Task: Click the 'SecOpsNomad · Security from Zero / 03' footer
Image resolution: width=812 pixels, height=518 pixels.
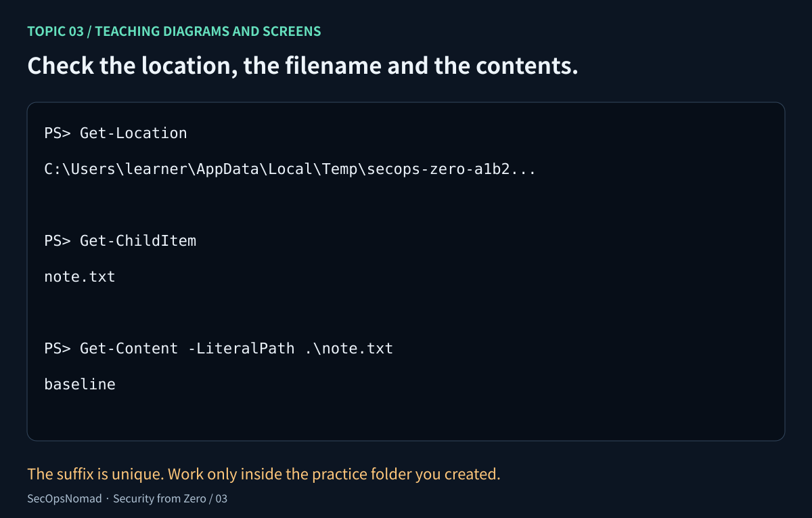Action: (127, 499)
